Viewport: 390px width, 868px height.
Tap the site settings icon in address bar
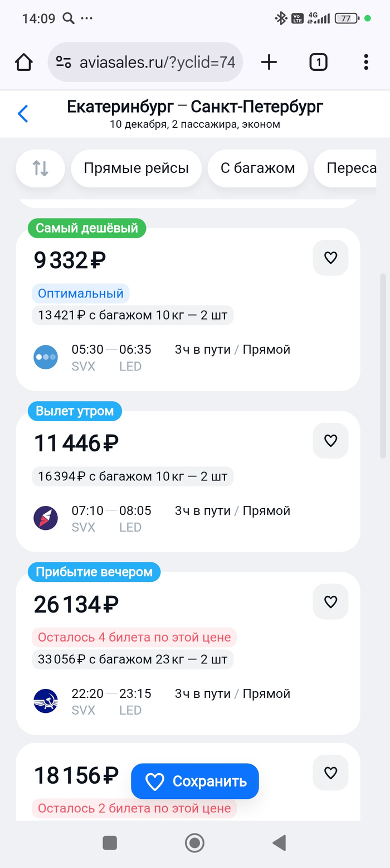64,62
